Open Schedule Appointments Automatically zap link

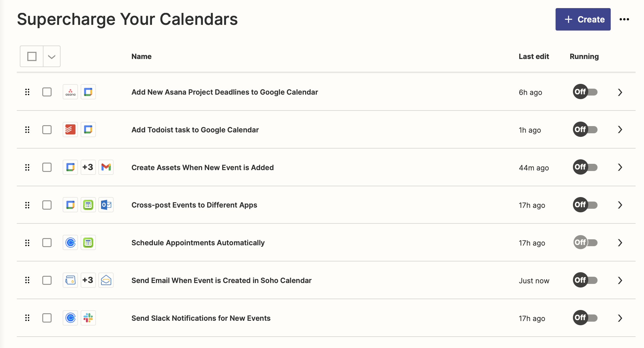pos(198,243)
